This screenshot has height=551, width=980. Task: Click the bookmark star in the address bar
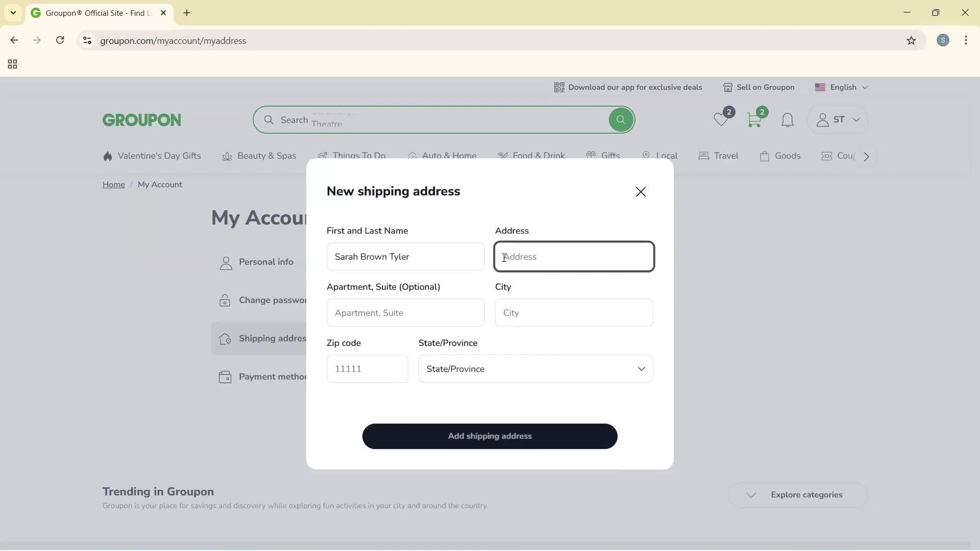click(912, 41)
